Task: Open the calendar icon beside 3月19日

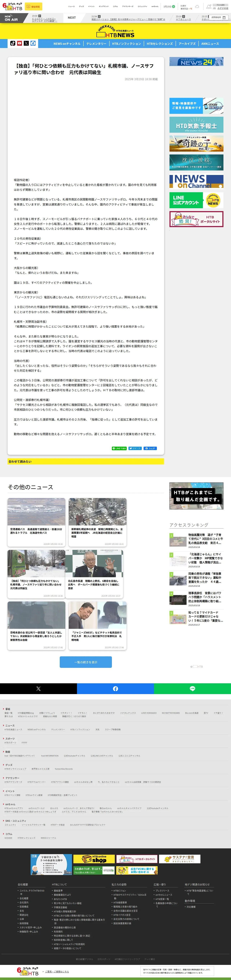Action: (x=174, y=6)
